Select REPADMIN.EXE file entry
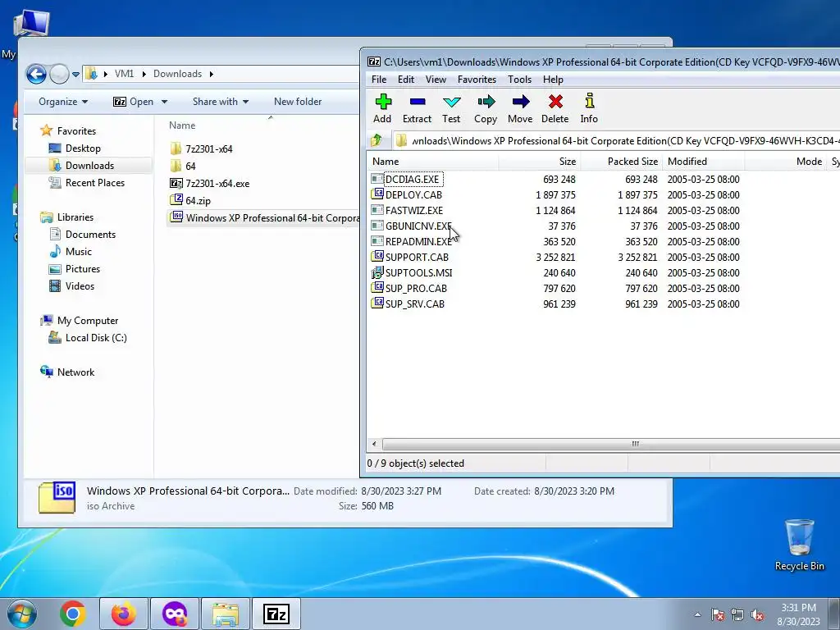The width and height of the screenshot is (840, 630). [x=418, y=241]
